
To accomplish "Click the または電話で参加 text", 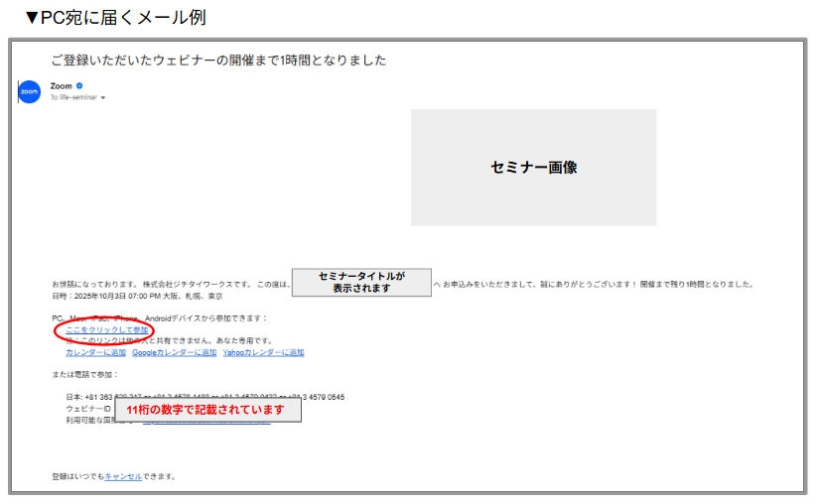I will (x=84, y=374).
